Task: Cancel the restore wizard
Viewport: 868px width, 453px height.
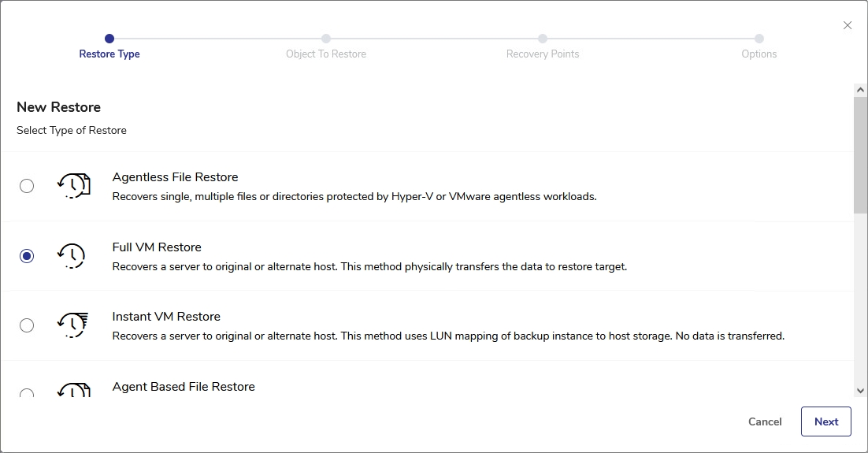Action: [x=765, y=421]
